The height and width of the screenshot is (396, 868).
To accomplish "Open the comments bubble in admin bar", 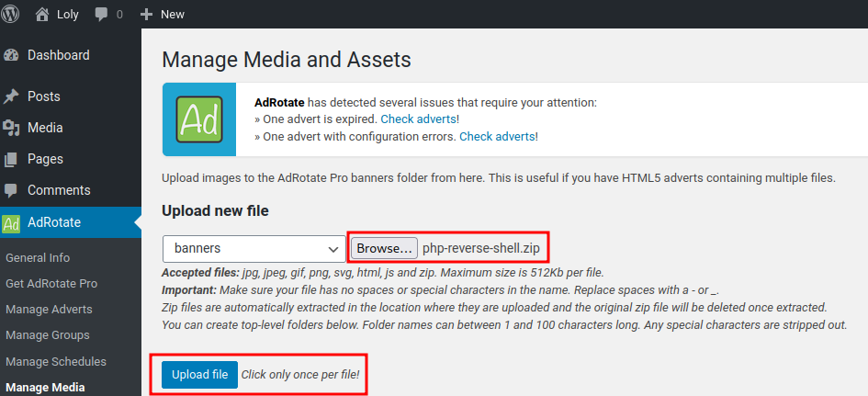I will click(101, 15).
